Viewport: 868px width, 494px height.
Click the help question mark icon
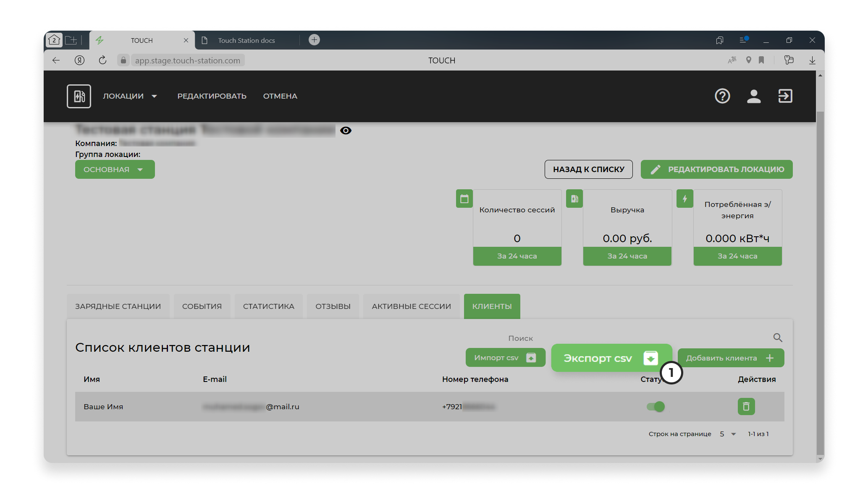pos(722,96)
